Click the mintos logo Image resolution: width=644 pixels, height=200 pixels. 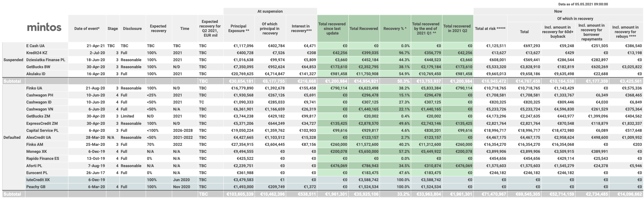point(44,27)
